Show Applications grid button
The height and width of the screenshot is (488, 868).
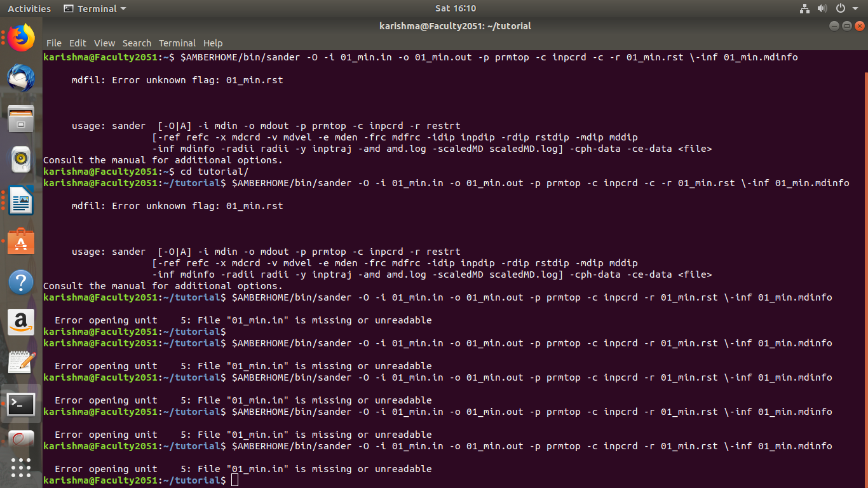(21, 467)
